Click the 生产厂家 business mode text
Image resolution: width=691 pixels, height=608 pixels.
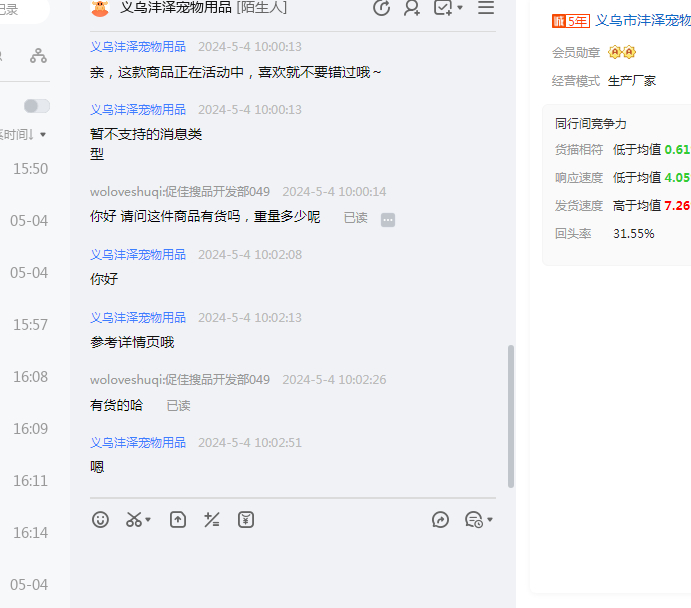632,81
